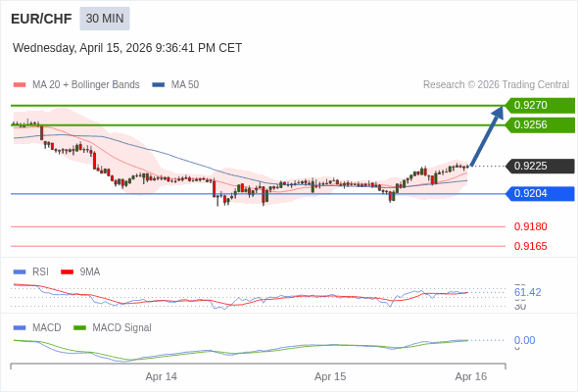578x392 pixels.
Task: Click the MACD Signal legend label
Action: pyautogui.click(x=122, y=328)
